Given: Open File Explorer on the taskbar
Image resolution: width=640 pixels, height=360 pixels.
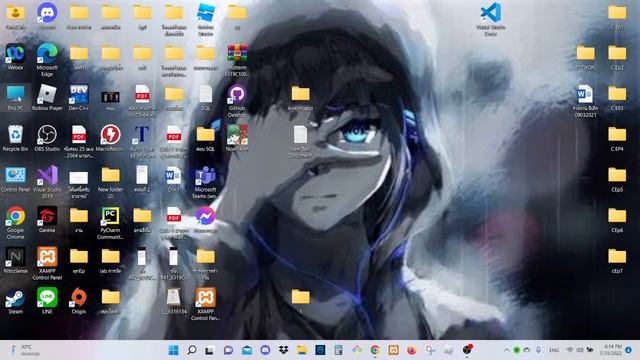Looking at the screenshot, I should click(x=302, y=350).
